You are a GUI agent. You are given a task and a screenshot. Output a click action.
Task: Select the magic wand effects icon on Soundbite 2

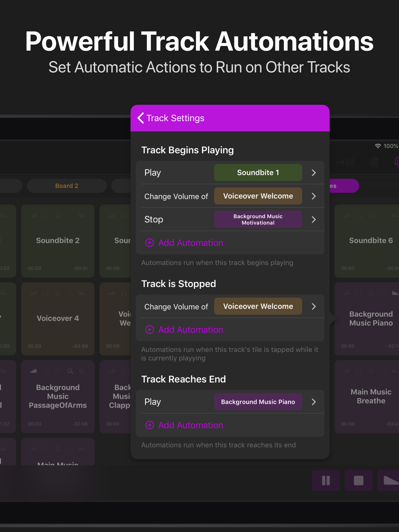coord(70,216)
